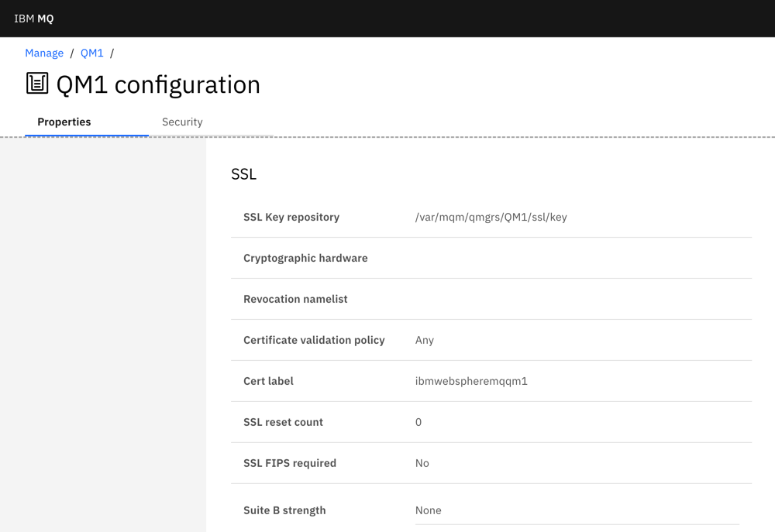The height and width of the screenshot is (532, 775).
Task: Go to QM1 breadcrumb link
Action: pyautogui.click(x=92, y=53)
